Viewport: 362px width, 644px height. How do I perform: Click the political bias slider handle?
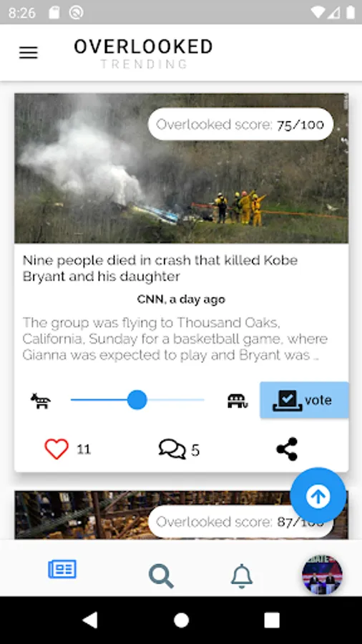(137, 400)
